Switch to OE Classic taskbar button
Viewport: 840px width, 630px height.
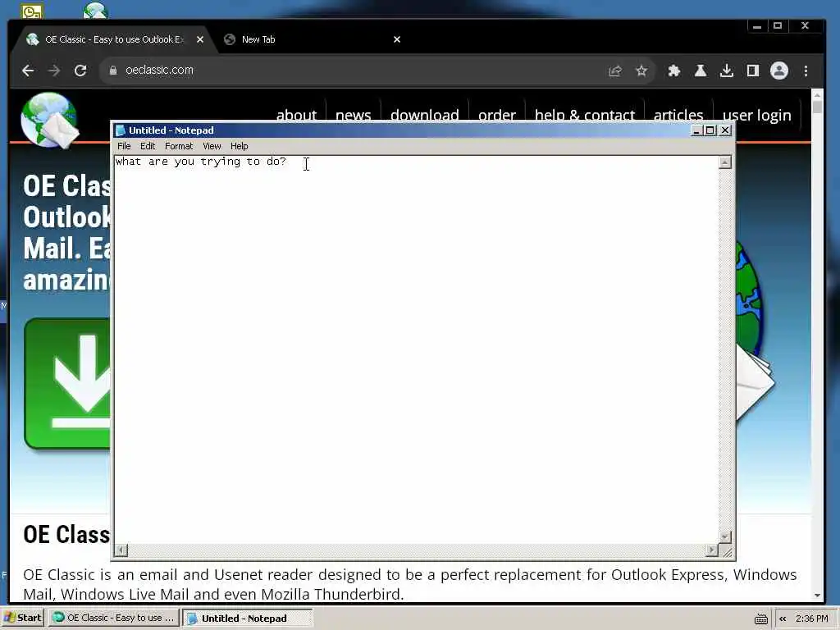tap(114, 618)
